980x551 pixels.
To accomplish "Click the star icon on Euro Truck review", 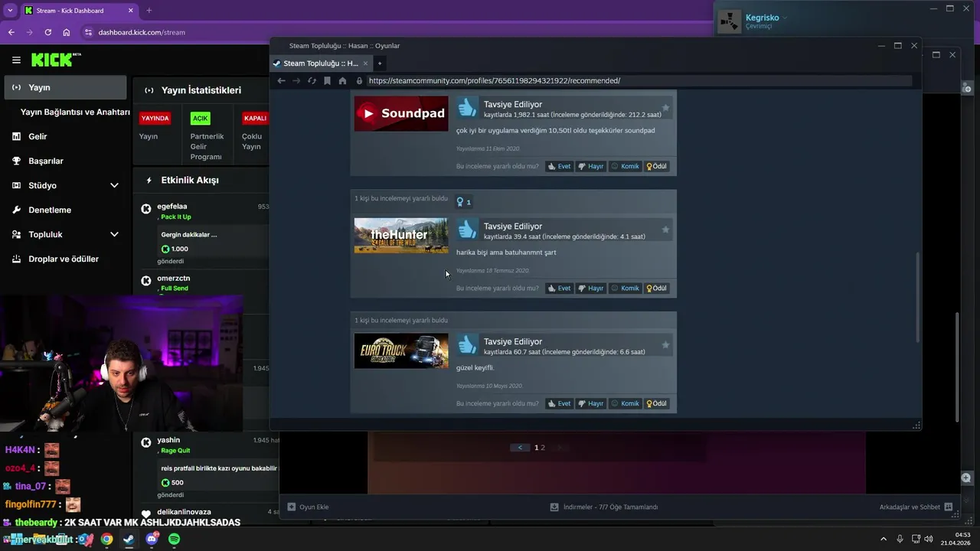I will tap(665, 345).
